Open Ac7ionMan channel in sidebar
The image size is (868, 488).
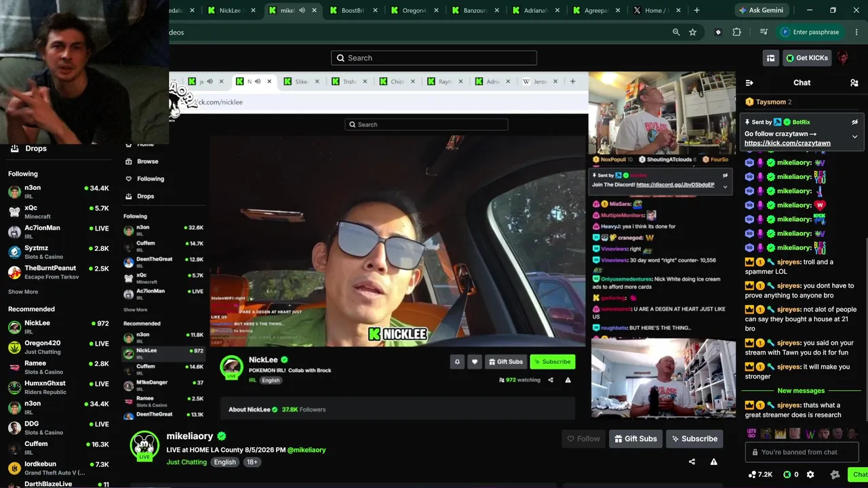(58, 232)
